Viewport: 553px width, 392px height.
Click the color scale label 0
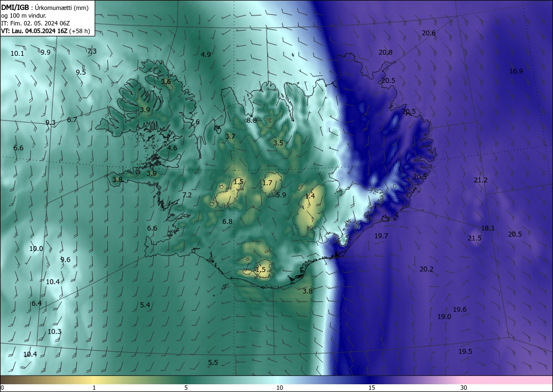2,388
